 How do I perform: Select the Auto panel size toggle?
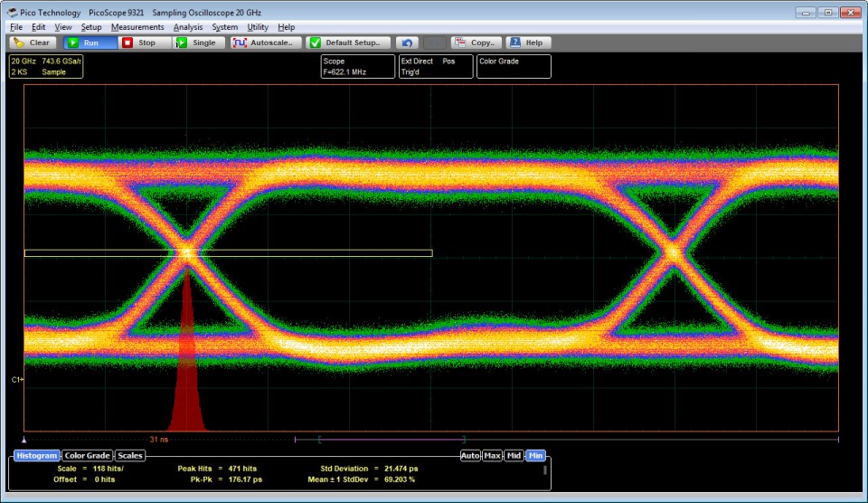[x=470, y=456]
